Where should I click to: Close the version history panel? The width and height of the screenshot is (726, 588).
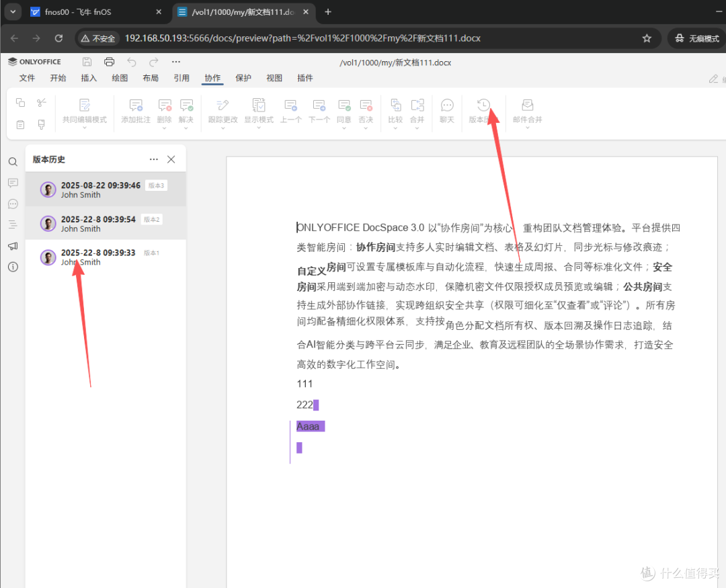coord(171,159)
